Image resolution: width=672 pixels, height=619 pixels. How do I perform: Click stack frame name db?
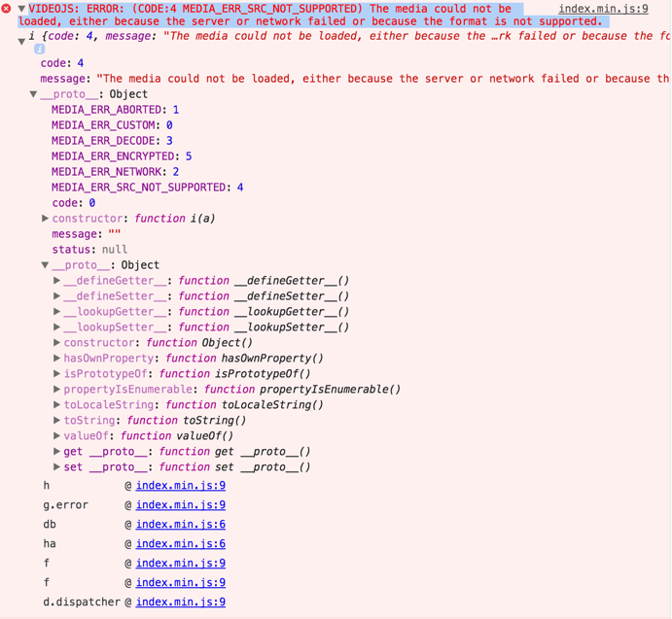50,525
